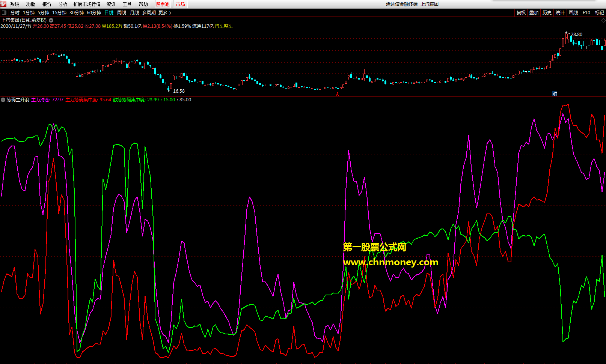This screenshot has width=606, height=364.
Task: Click the red S marker below candlesticks
Action: click(x=338, y=94)
